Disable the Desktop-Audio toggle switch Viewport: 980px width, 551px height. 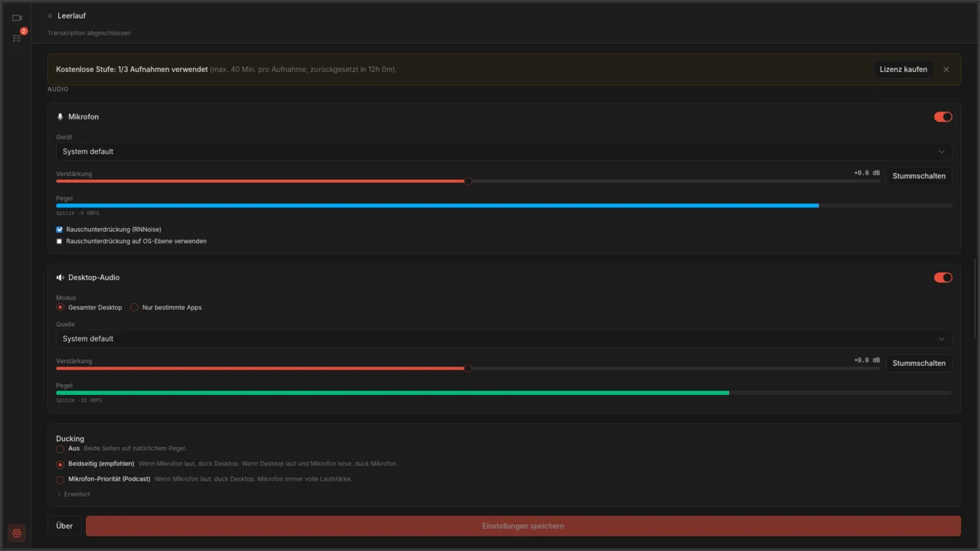pyautogui.click(x=943, y=278)
